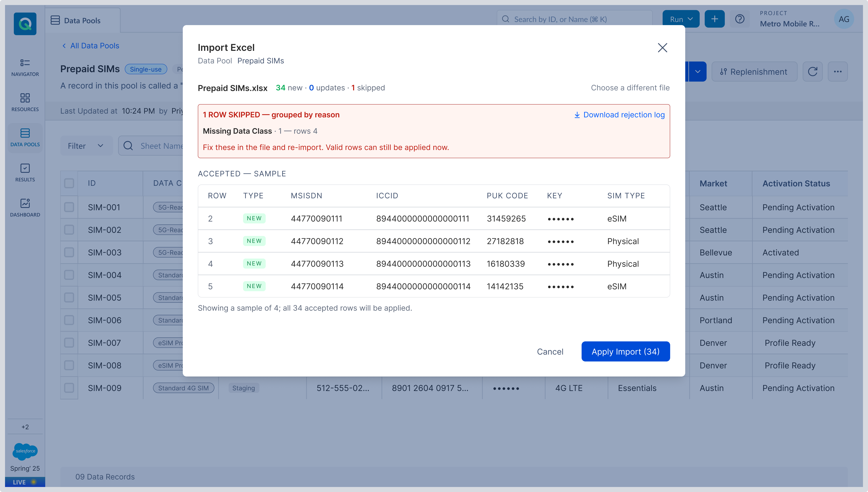The height and width of the screenshot is (492, 868).
Task: Click the Q application logo
Action: click(25, 24)
